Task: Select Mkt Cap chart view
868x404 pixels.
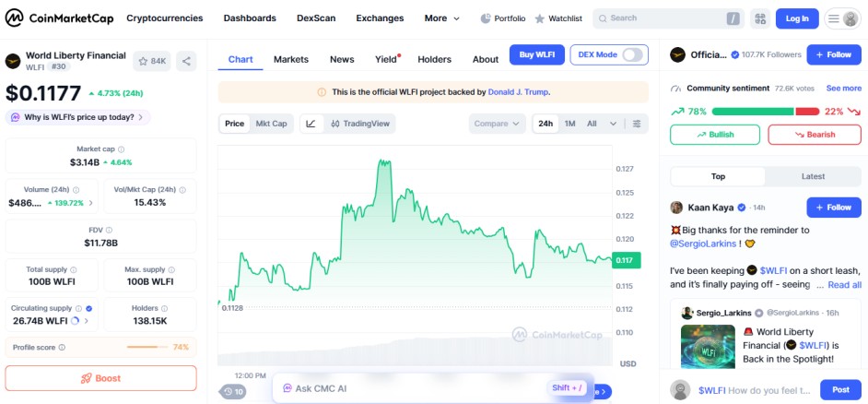Action: (x=271, y=124)
